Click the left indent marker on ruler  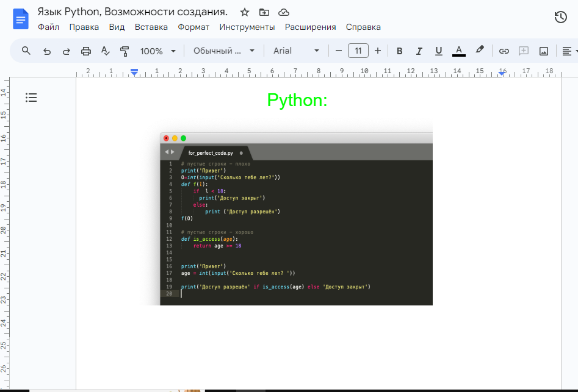click(x=134, y=72)
